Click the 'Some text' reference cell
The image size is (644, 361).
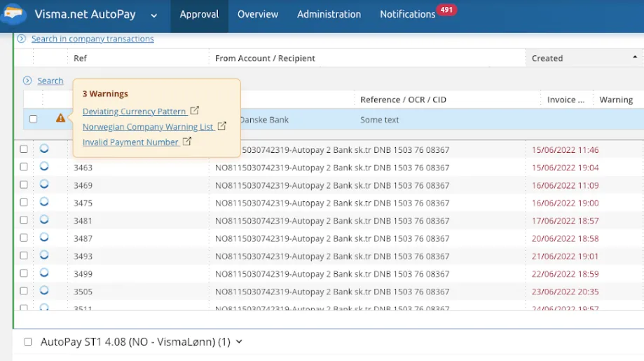(380, 120)
